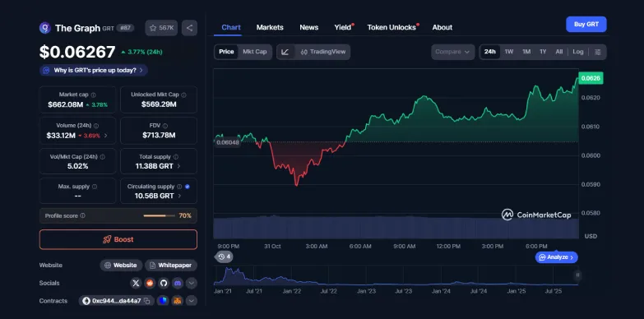Click the Boost button
This screenshot has width=644, height=319.
tap(118, 239)
